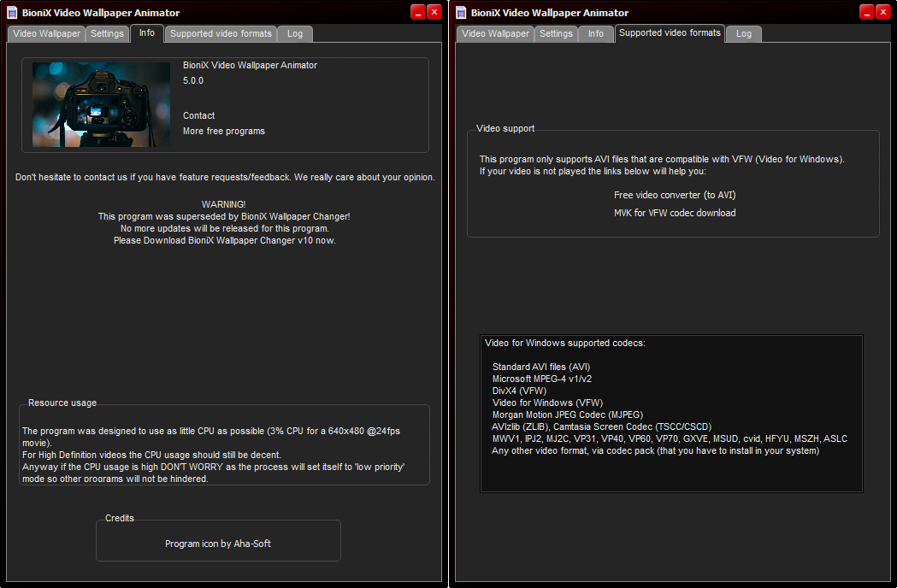This screenshot has width=897, height=588.
Task: Open the Video Wallpaper tab in left window
Action: pos(46,33)
